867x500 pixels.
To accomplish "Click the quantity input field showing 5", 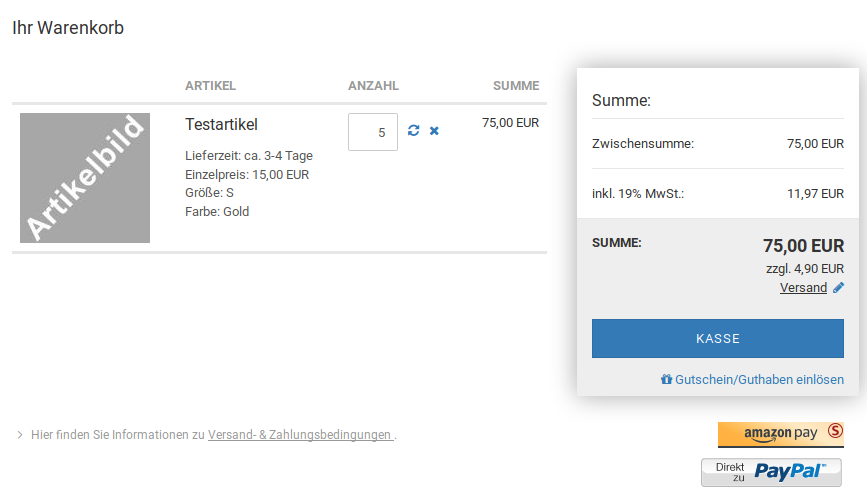I will pos(373,132).
